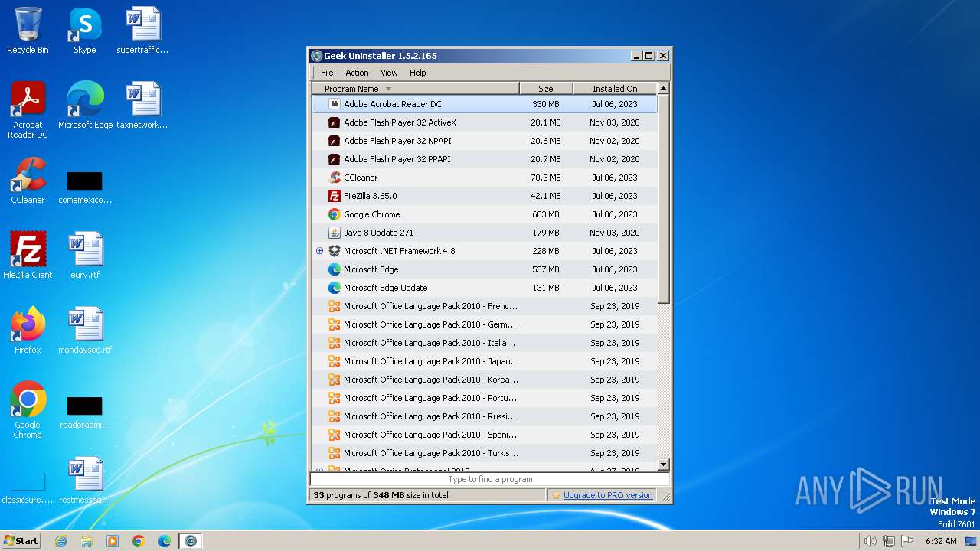The image size is (980, 551).
Task: Click the Google Chrome desktop shortcut
Action: (28, 410)
